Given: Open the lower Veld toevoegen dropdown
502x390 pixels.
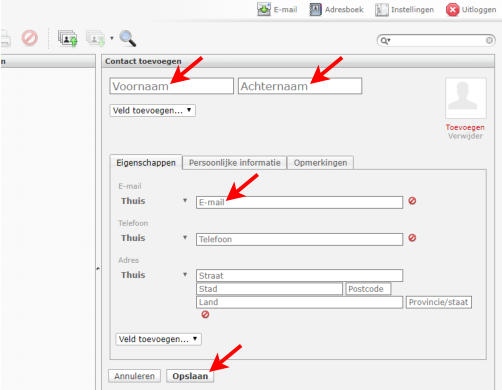Looking at the screenshot, I should (x=159, y=339).
